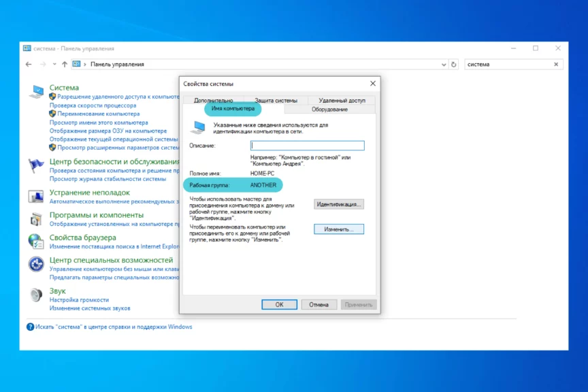Navigate back using the back arrow
This screenshot has height=392, width=588.
29,64
